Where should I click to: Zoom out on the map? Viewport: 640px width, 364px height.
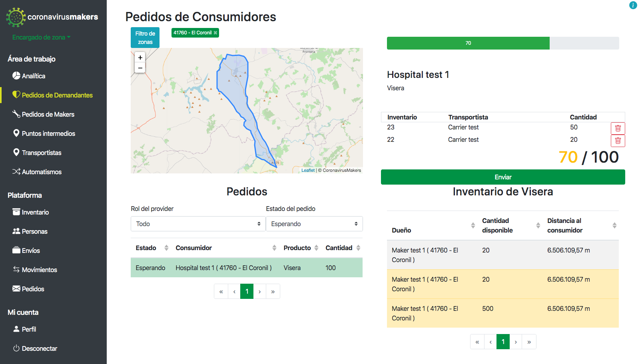[x=140, y=68]
